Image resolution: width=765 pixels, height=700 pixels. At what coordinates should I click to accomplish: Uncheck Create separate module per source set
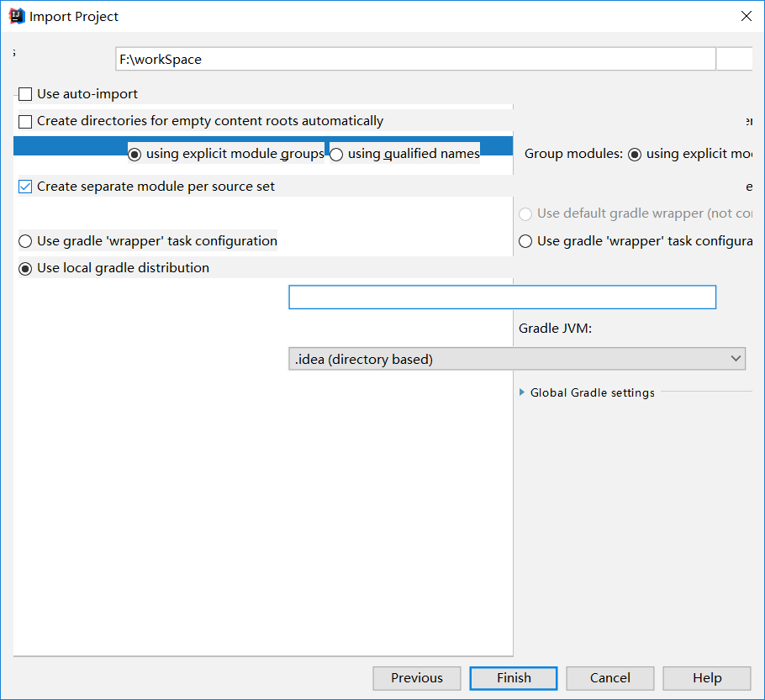[25, 187]
